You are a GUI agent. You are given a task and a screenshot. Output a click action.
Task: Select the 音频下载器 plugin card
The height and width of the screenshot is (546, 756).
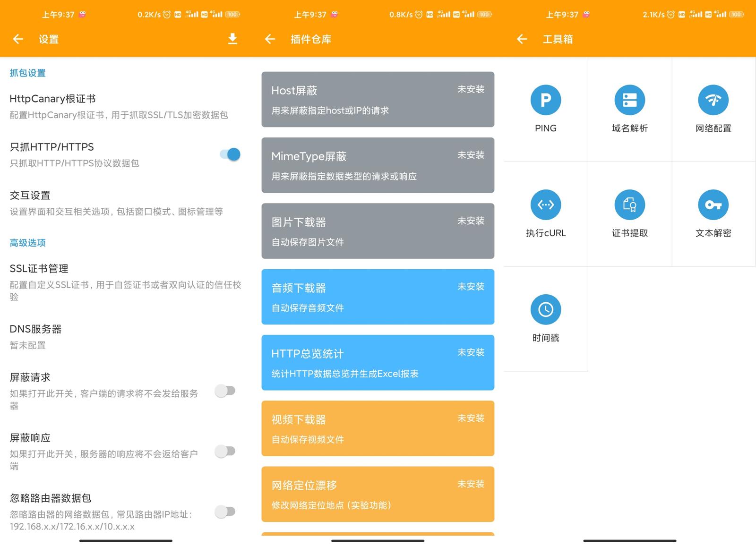378,297
